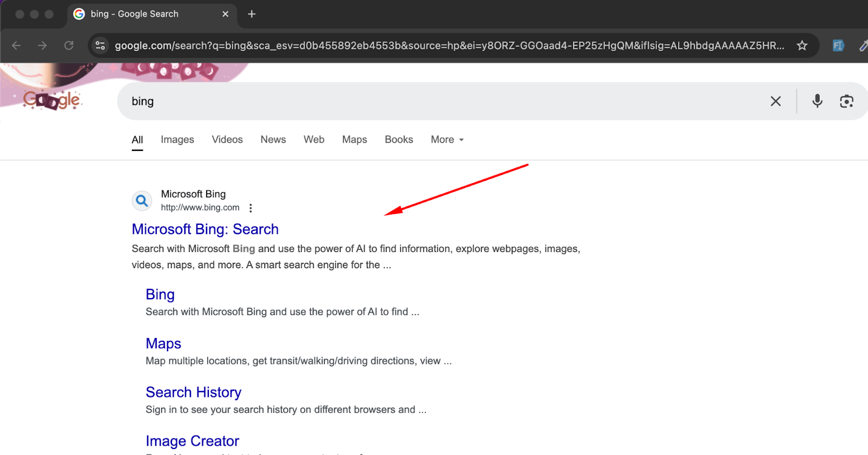Open the site information icon in address bar
868x455 pixels.
(x=100, y=46)
